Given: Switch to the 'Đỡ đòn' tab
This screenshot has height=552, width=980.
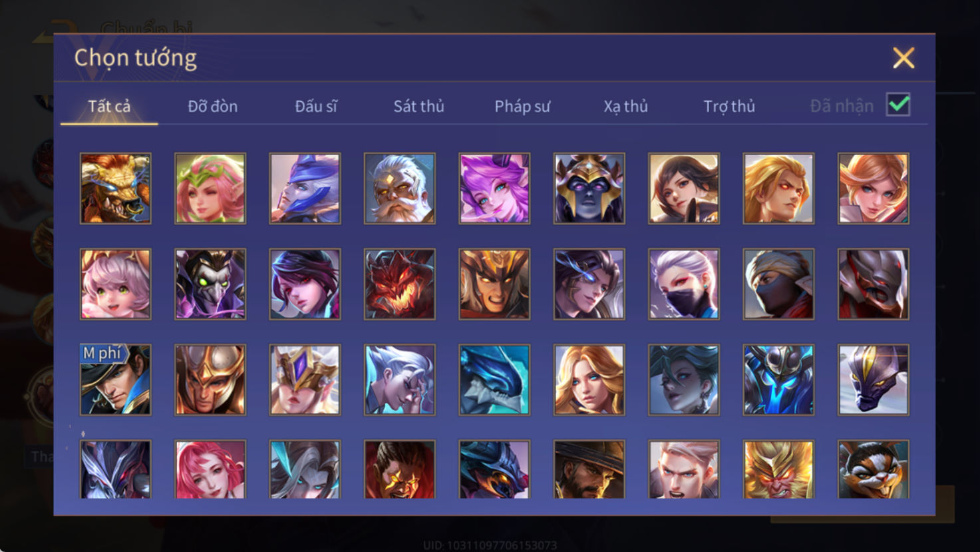Looking at the screenshot, I should point(212,106).
